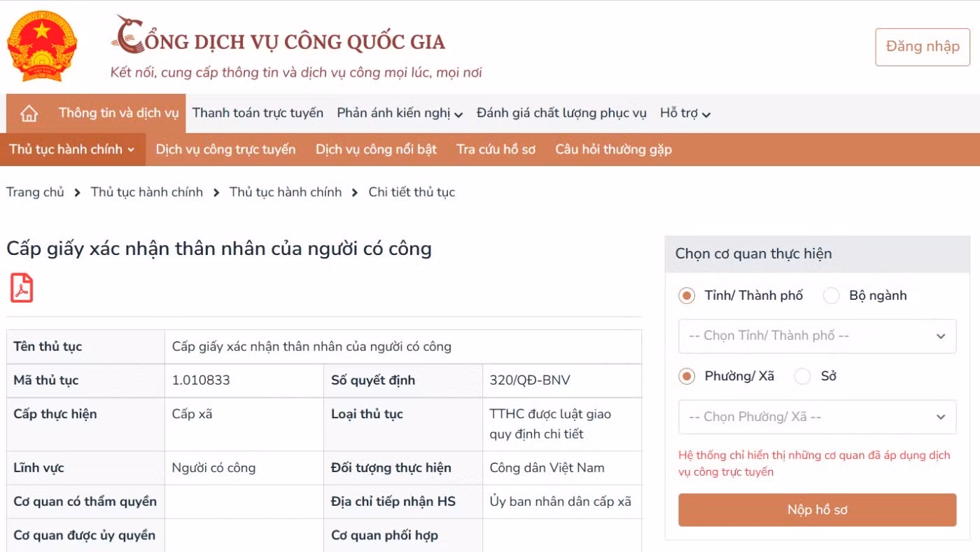
Task: Go to Dịch vụ công nổi bật
Action: (x=376, y=149)
